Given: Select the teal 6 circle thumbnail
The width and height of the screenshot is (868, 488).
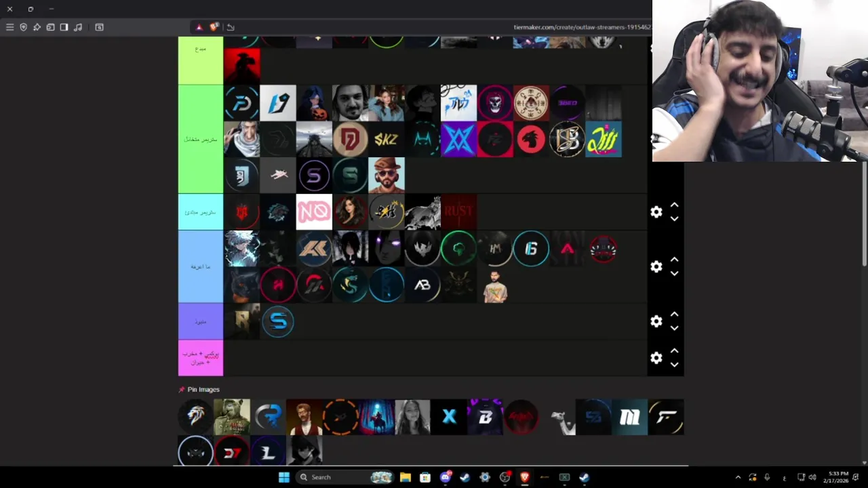Looking at the screenshot, I should click(x=531, y=249).
